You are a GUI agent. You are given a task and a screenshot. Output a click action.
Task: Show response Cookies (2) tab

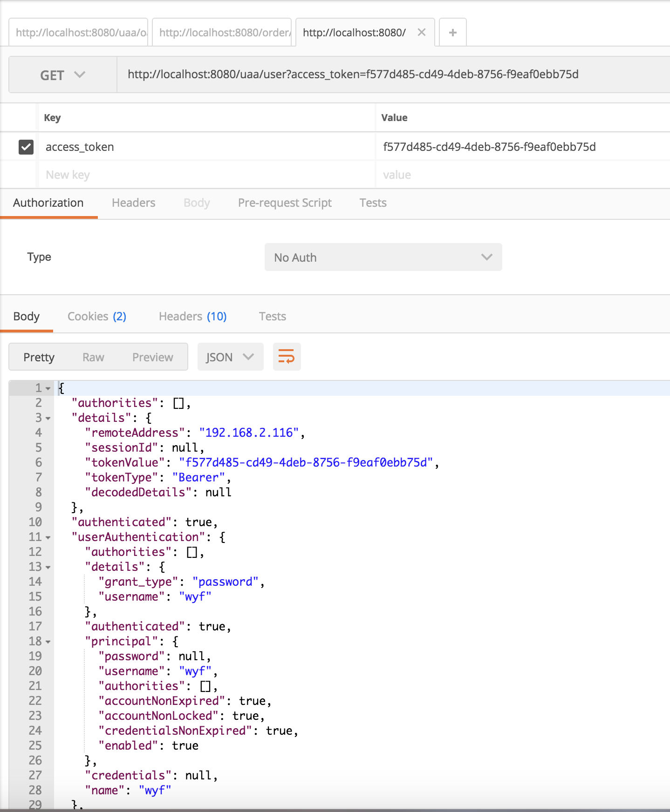point(97,317)
